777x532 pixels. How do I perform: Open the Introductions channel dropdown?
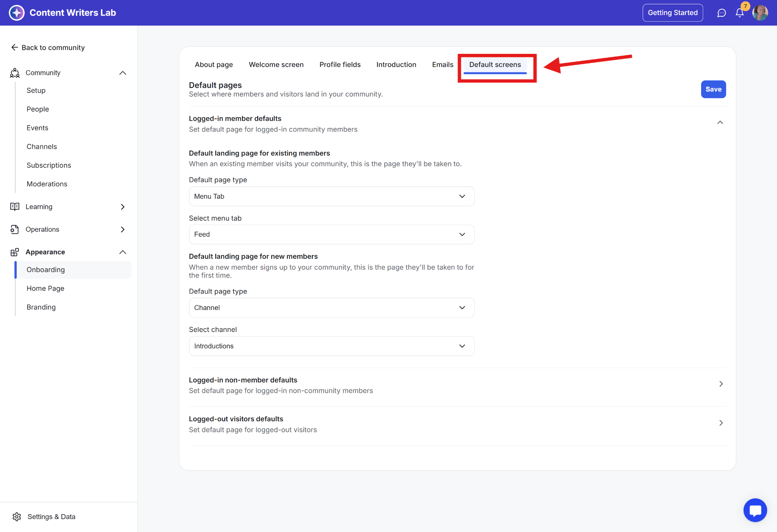(331, 346)
